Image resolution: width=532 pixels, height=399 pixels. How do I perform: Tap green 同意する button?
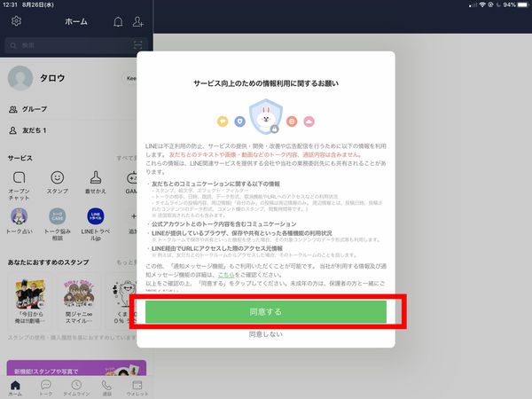(266, 312)
